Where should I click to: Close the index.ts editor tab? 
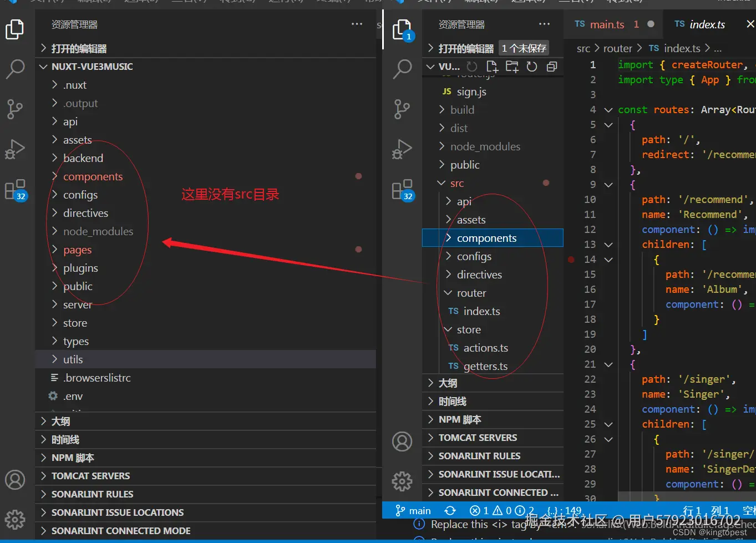(x=750, y=24)
